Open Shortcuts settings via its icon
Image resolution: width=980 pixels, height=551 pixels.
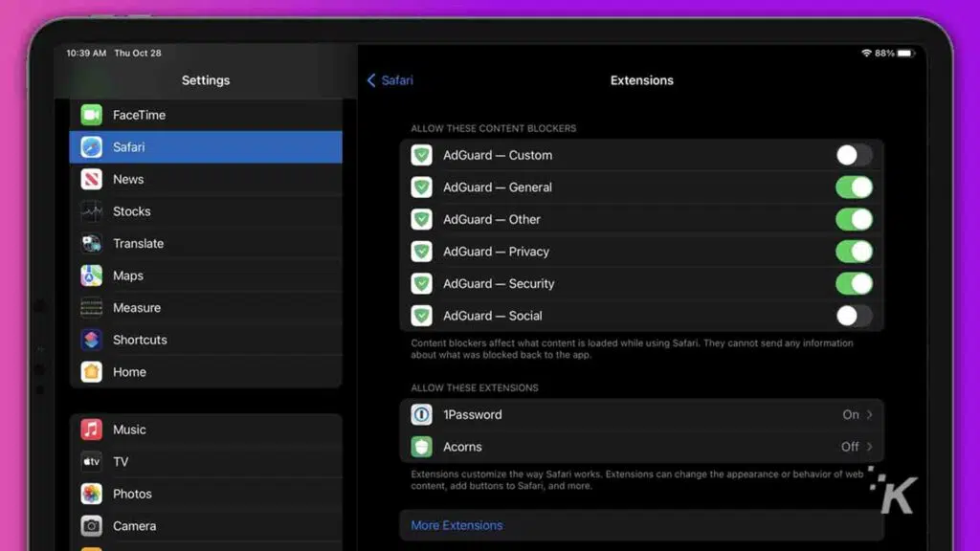pos(91,340)
